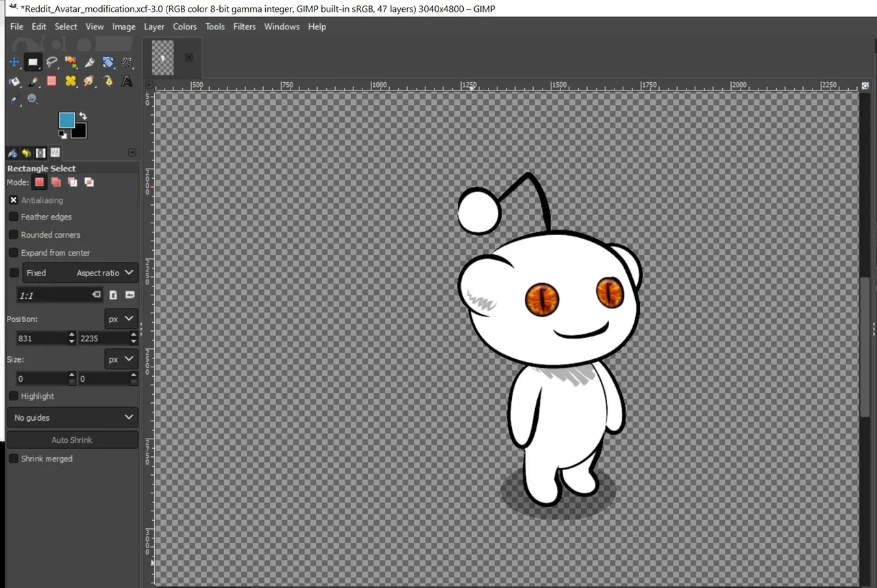Viewport: 877px width, 588px height.
Task: Clear the 1:1 aspect ratio field
Action: point(97,295)
